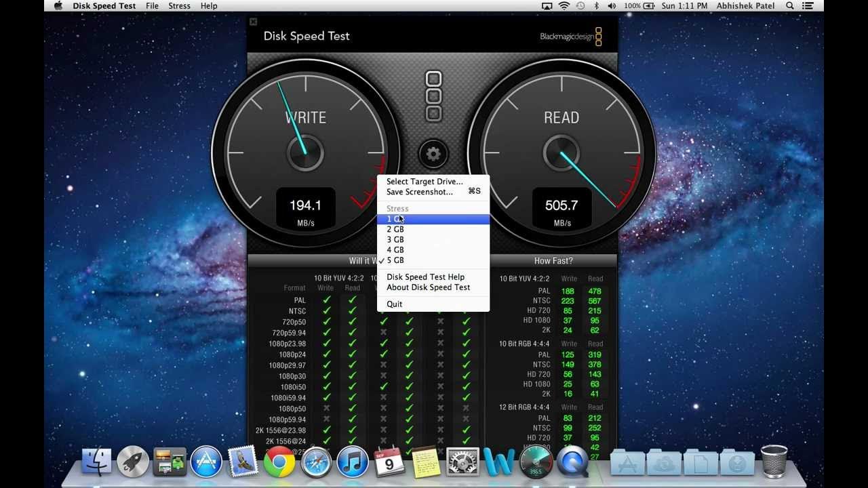
Task: Open QuickTime Player from dock
Action: [572, 462]
